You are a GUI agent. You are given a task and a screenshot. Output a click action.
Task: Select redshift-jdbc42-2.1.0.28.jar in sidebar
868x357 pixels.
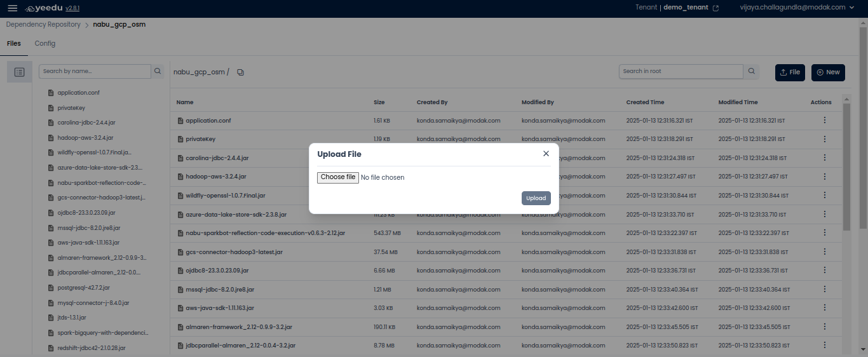pyautogui.click(x=92, y=348)
